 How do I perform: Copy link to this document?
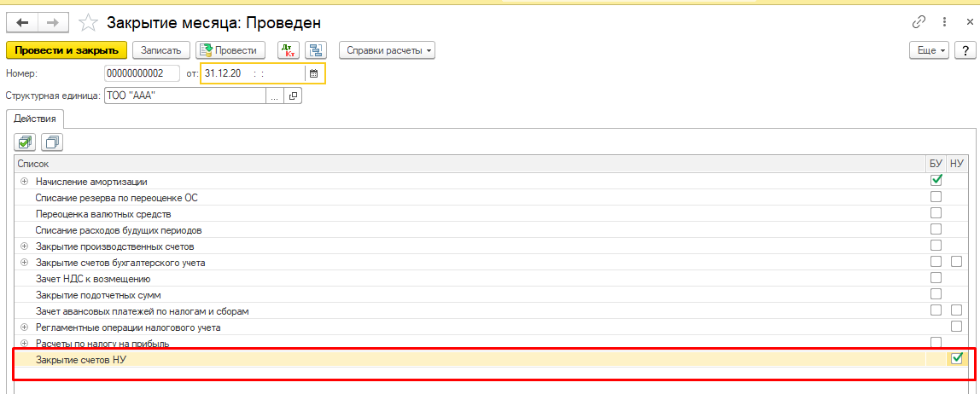click(919, 22)
